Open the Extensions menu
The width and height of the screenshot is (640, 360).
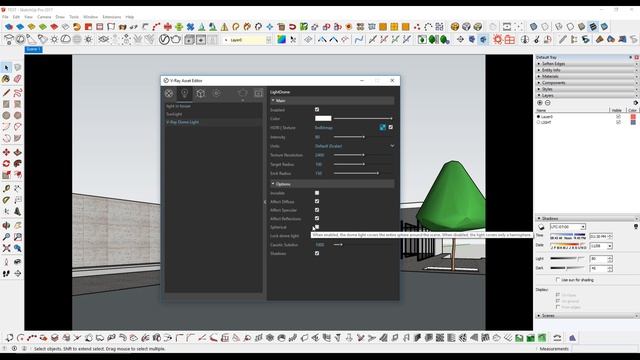pos(111,17)
